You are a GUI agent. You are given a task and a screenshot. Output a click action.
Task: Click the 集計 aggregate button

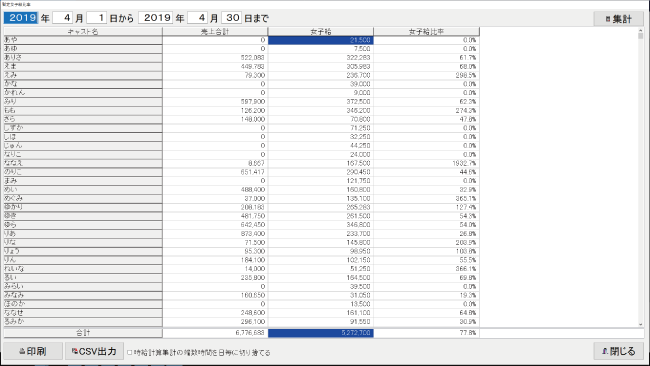click(x=618, y=19)
